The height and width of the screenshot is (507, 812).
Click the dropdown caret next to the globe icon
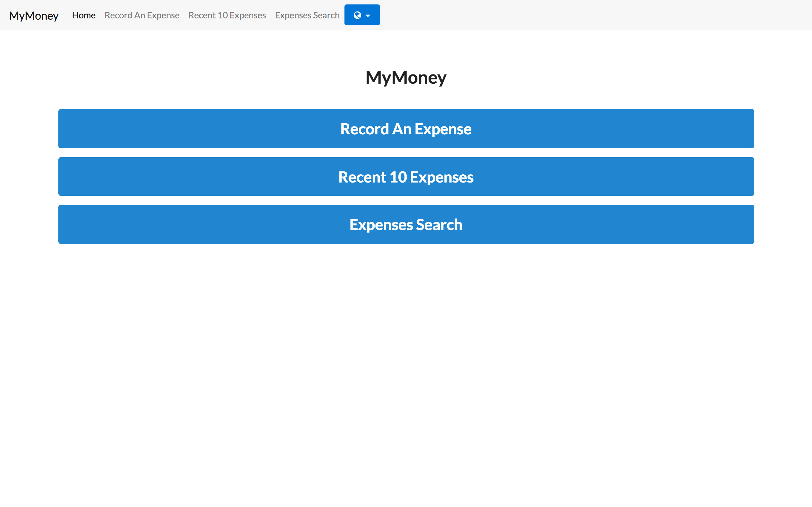point(368,15)
